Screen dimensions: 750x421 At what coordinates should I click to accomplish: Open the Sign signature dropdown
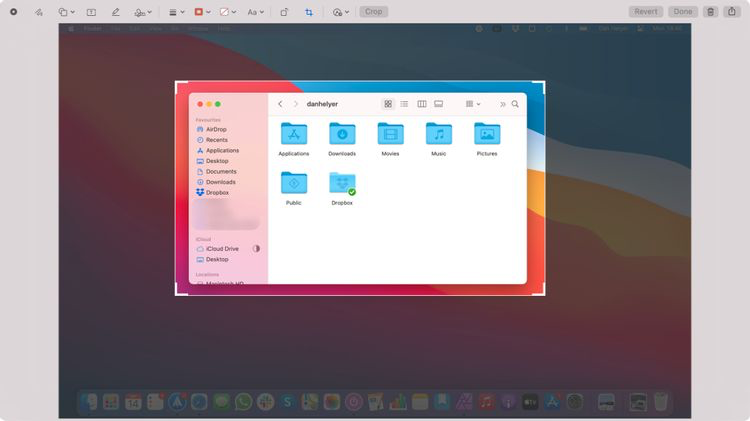click(144, 12)
